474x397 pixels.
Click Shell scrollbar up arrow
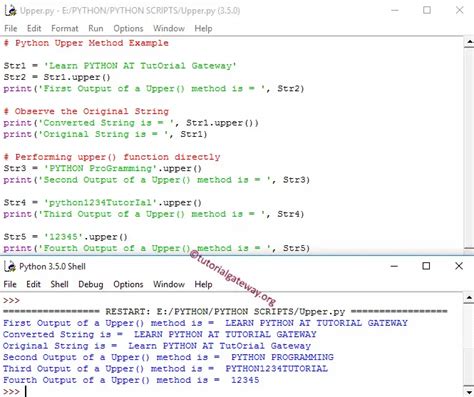tap(469, 297)
